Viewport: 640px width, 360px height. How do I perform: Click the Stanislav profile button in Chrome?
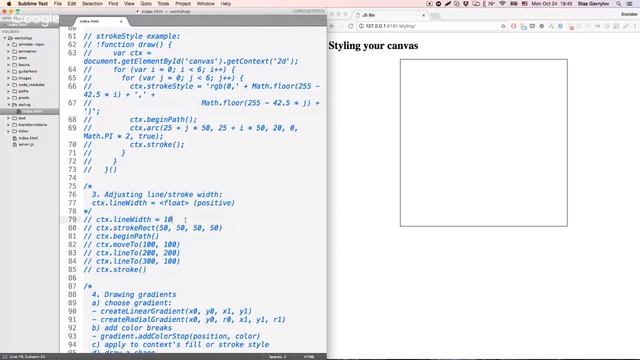tap(629, 14)
